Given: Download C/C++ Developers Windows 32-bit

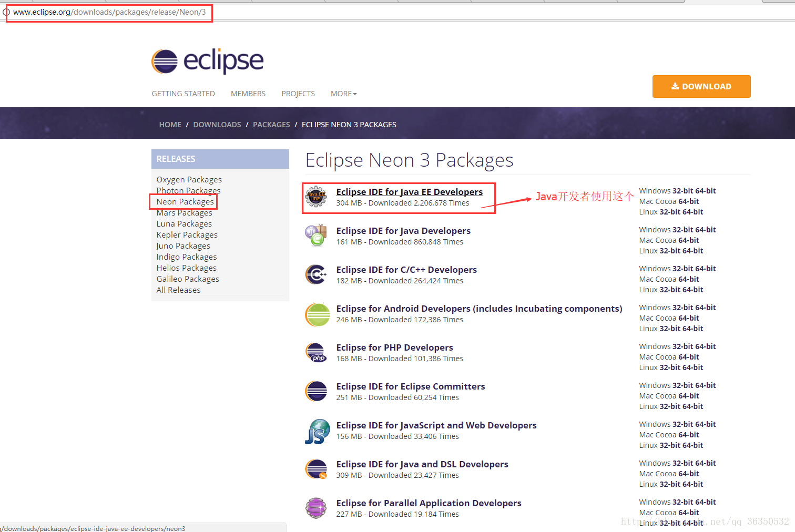Looking at the screenshot, I should tap(683, 269).
